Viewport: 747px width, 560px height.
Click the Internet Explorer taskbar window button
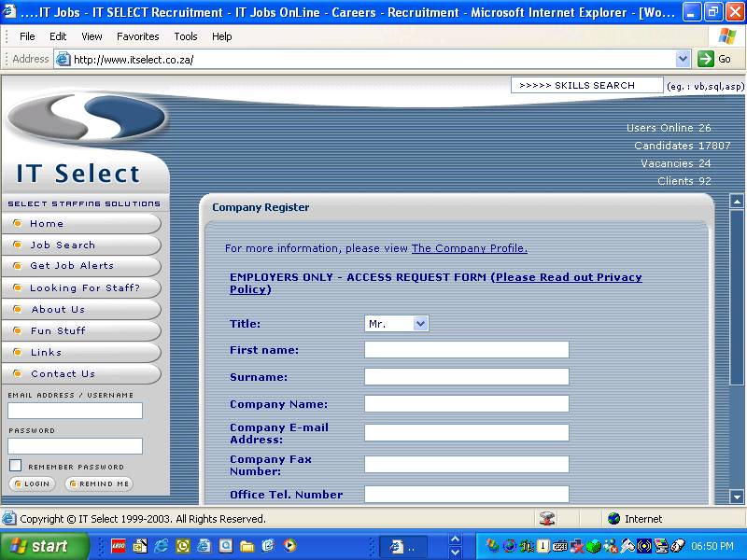403,547
